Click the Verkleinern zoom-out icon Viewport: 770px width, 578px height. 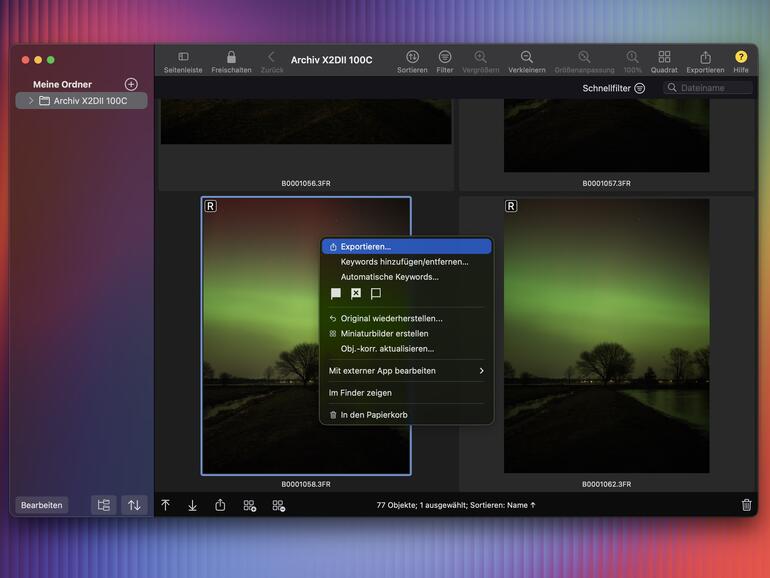pyautogui.click(x=526, y=57)
